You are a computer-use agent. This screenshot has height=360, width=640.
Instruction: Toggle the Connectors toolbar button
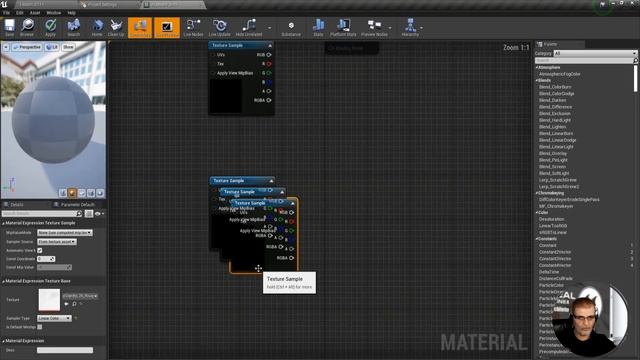(x=140, y=27)
